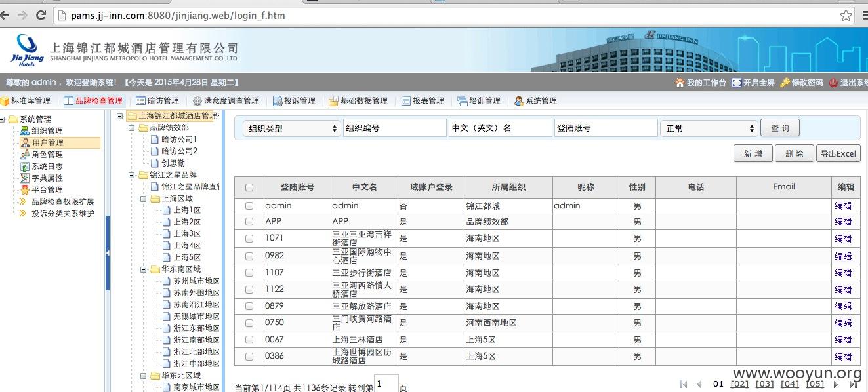The image size is (868, 392).
Task: Open the 品牌检查管理 menu
Action: (93, 101)
